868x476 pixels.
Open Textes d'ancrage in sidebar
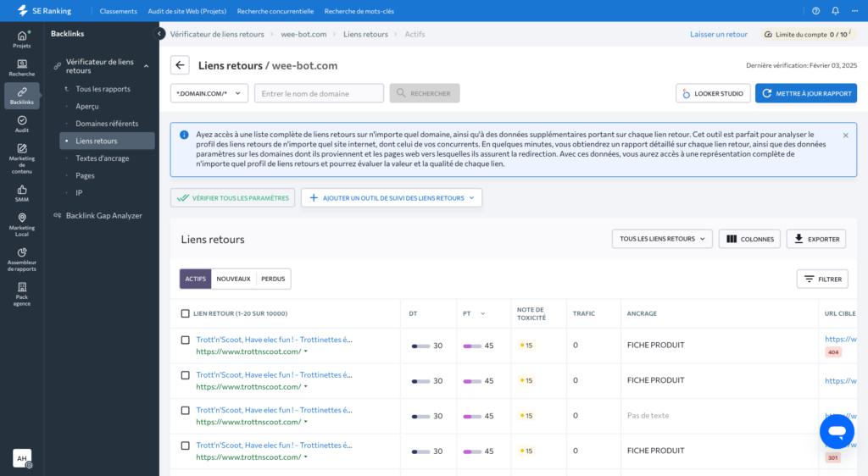[103, 158]
